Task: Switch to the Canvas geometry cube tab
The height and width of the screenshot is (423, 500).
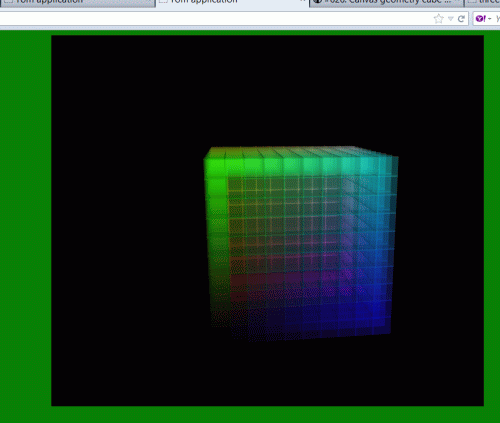Action: pos(386,3)
